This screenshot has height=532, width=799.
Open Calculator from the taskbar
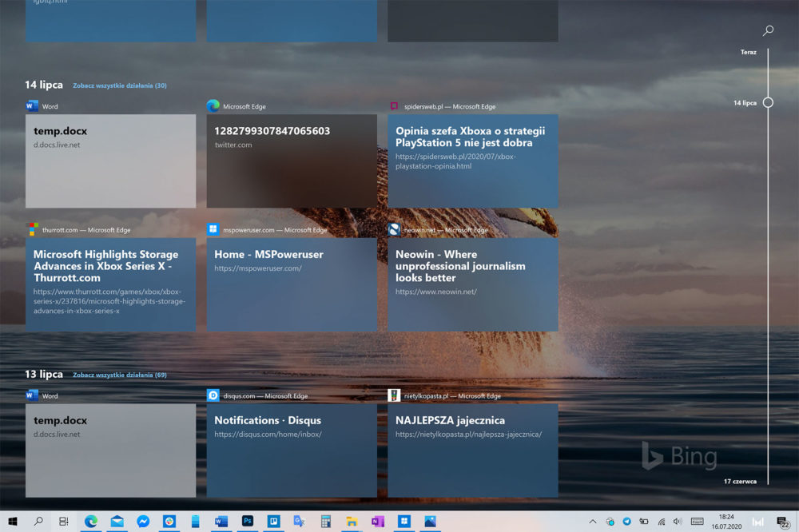pyautogui.click(x=326, y=522)
